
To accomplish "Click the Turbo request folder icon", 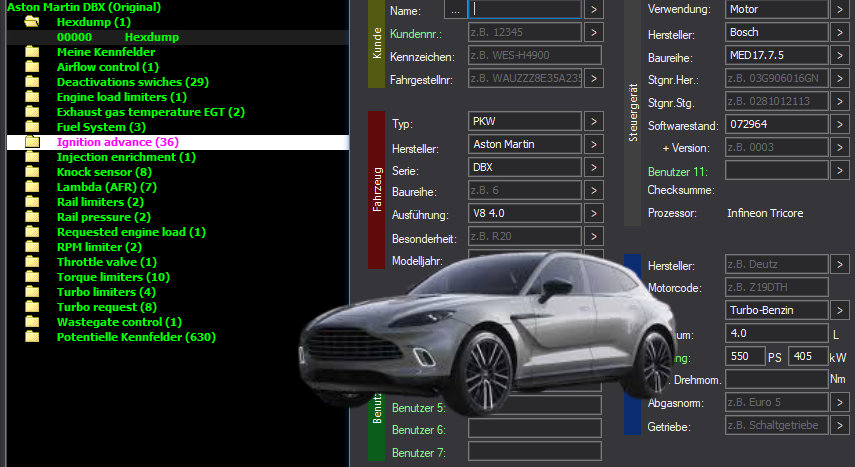I will [32, 307].
